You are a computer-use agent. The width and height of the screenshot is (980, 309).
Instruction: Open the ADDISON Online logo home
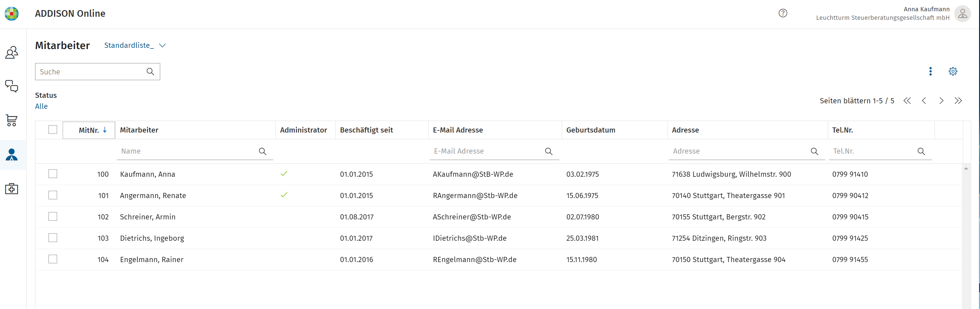[x=12, y=14]
